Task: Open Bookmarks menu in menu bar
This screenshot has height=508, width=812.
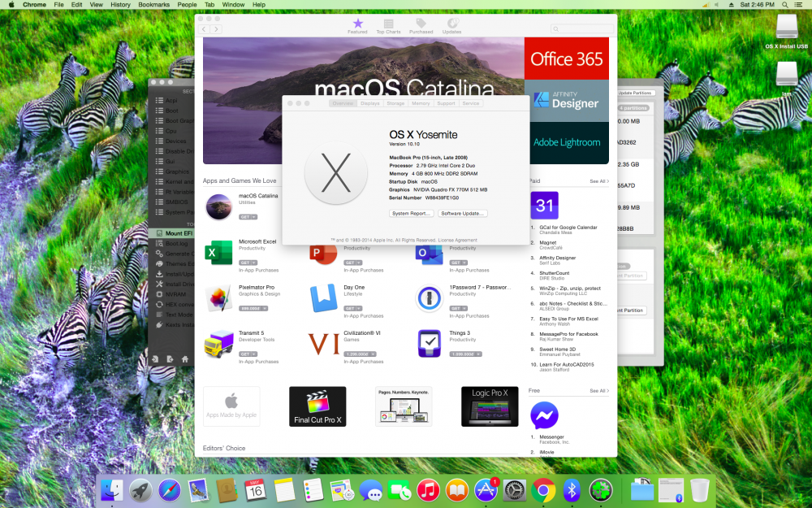Action: [x=153, y=5]
